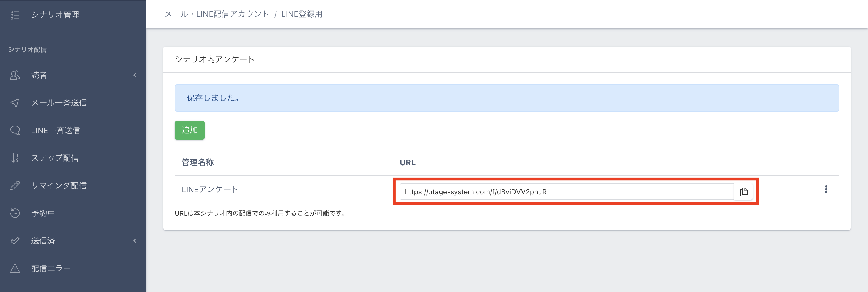
Task: Open ステップ配信 in the sidebar
Action: point(55,158)
